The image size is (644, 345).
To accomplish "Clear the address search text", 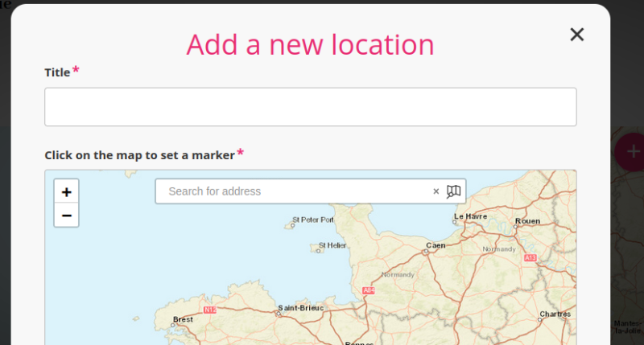I will [436, 191].
